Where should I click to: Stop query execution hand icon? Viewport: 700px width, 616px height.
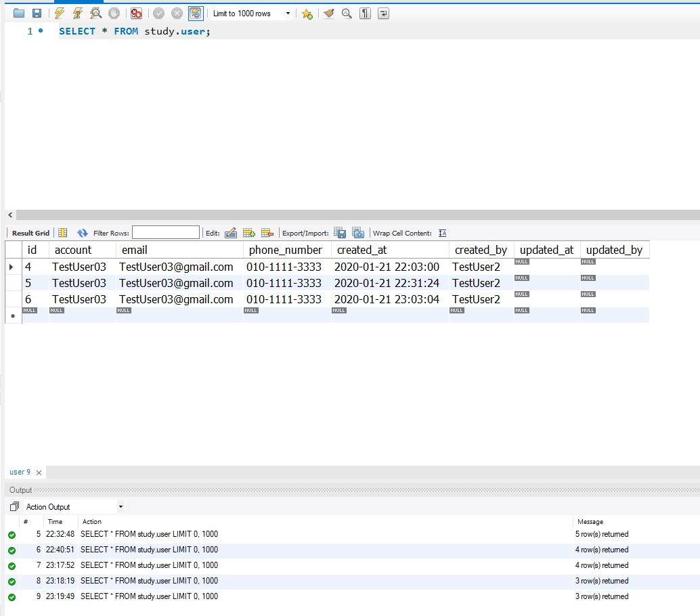pyautogui.click(x=114, y=14)
